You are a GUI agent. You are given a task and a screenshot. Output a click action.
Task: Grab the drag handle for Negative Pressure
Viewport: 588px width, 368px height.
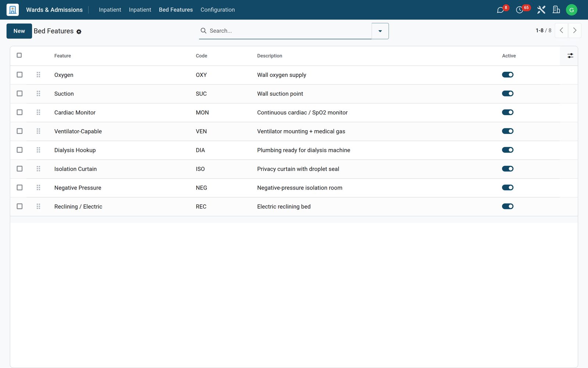click(x=38, y=187)
